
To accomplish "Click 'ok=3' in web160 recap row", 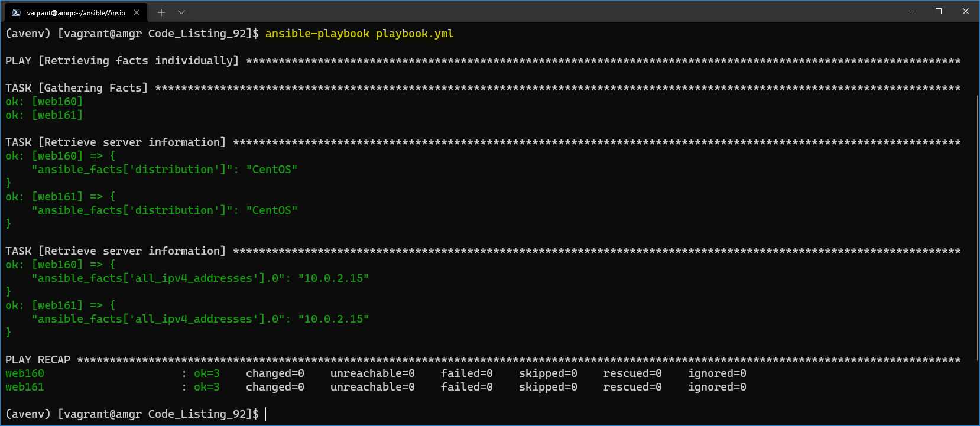I will coord(207,373).
